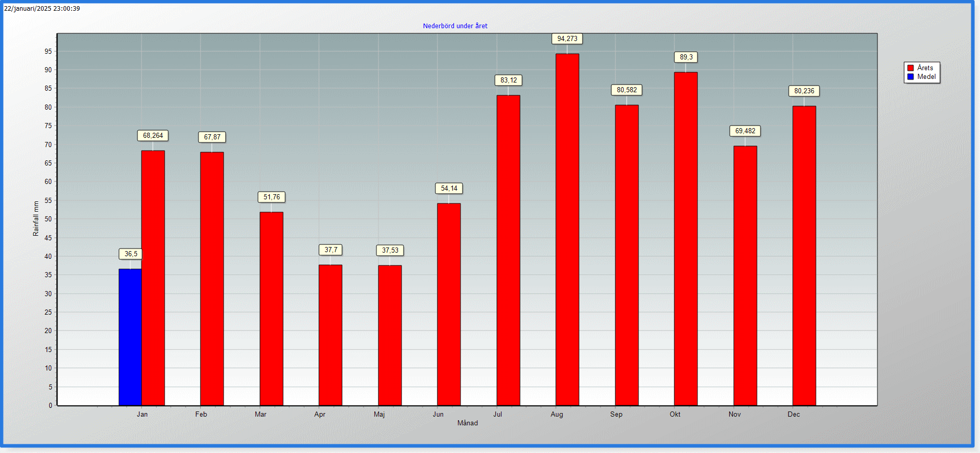Click the 94,273 value label
Viewport: 980px width, 453px height.
(567, 38)
